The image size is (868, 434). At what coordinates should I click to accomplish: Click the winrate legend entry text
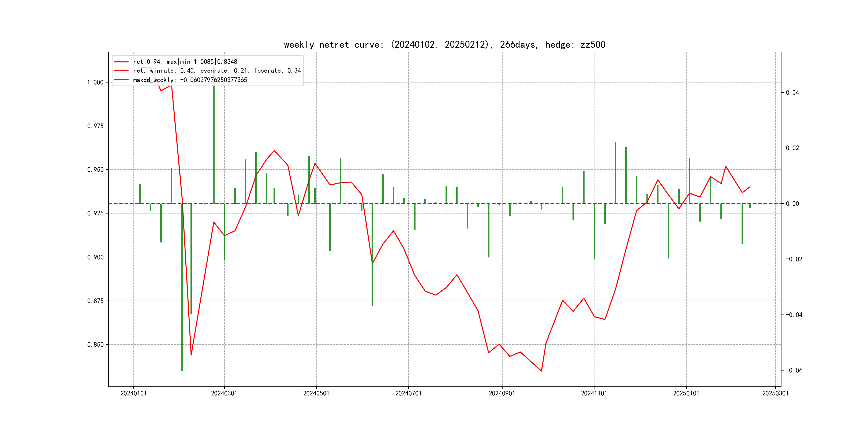217,71
